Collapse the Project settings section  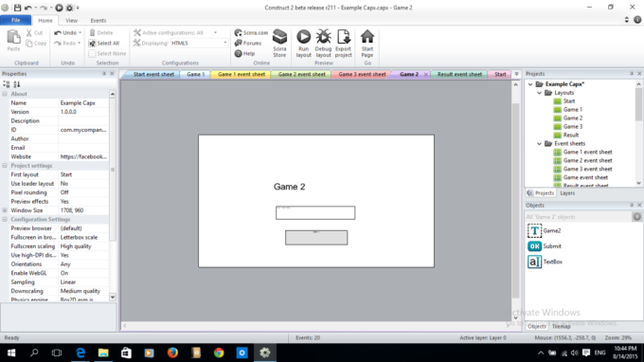pyautogui.click(x=5, y=166)
